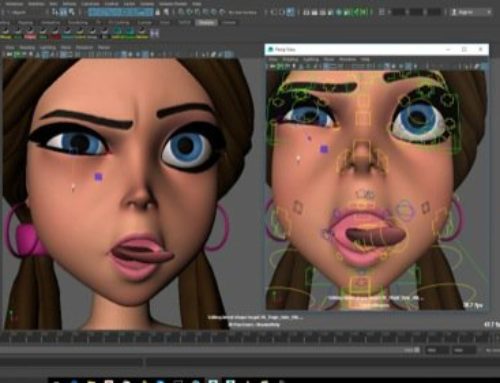Open the first clapperboard render icon
The height and width of the screenshot is (383, 500).
306,13
